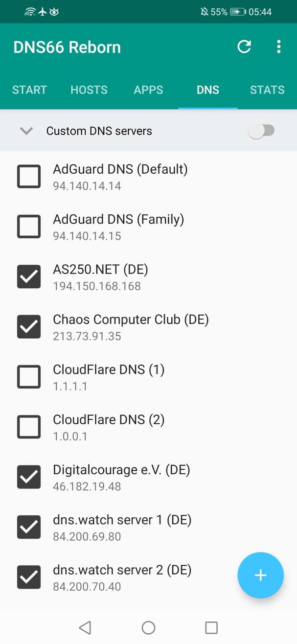
Task: Open recent apps with the square button
Action: 211,627
